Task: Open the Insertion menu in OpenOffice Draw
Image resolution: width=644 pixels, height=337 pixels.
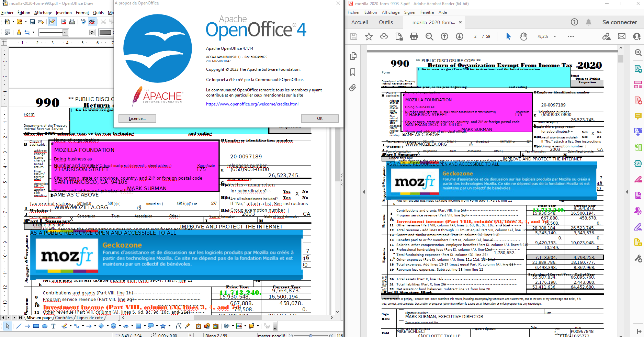Action: [64, 13]
